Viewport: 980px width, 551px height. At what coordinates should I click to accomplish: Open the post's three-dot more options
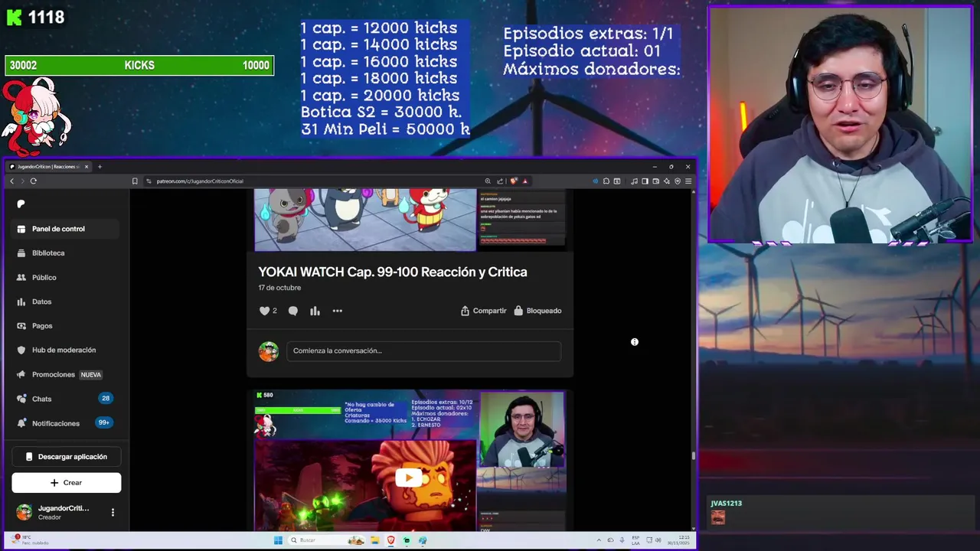coord(338,311)
